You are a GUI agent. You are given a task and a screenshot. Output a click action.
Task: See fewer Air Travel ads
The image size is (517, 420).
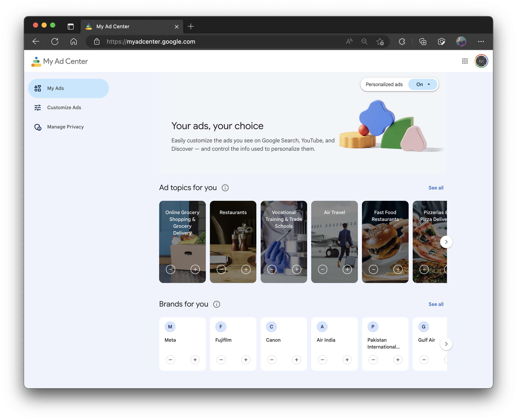click(322, 269)
